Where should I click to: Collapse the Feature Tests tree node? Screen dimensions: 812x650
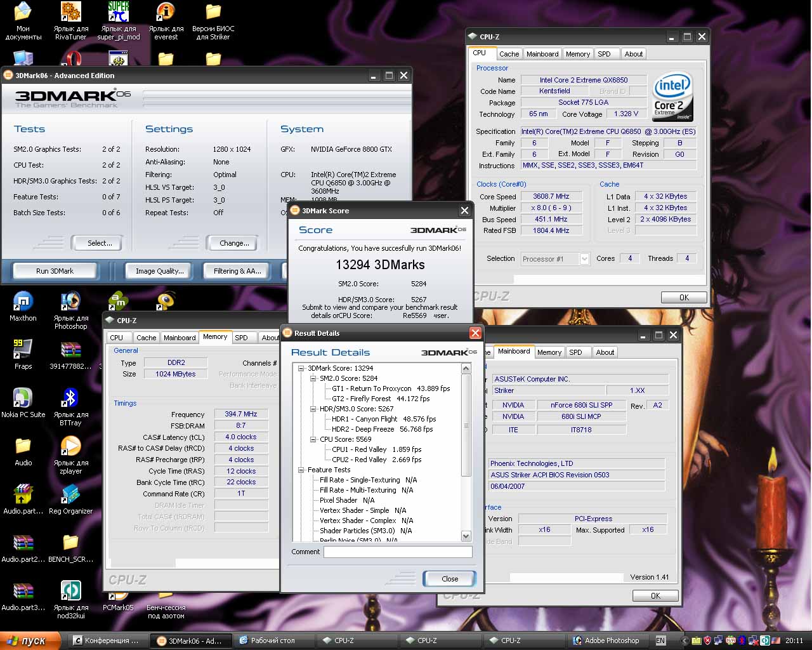tap(301, 470)
